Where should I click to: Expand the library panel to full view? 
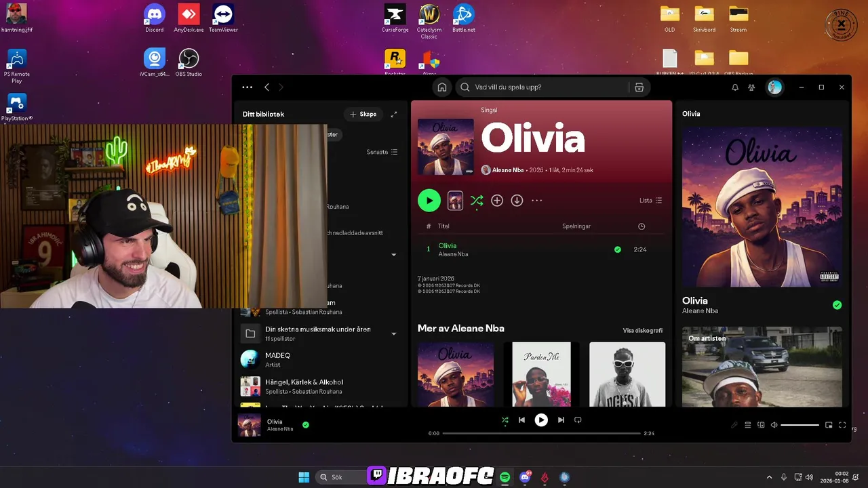click(x=394, y=115)
